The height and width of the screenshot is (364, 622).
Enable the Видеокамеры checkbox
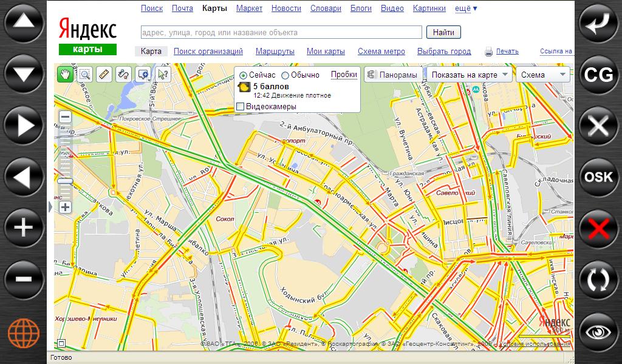point(240,107)
